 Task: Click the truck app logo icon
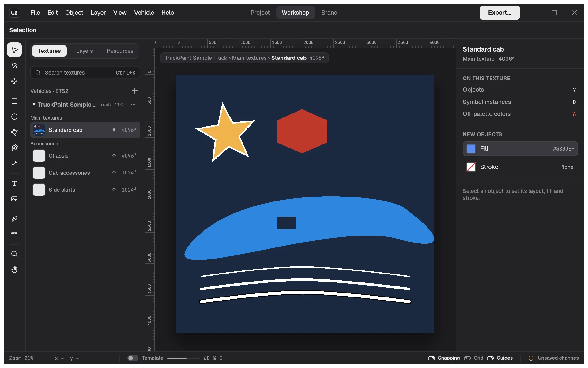(14, 13)
